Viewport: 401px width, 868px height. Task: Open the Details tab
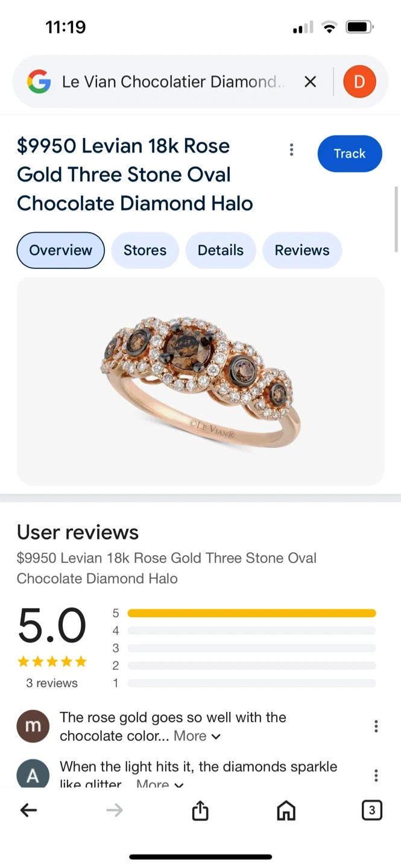pos(221,250)
